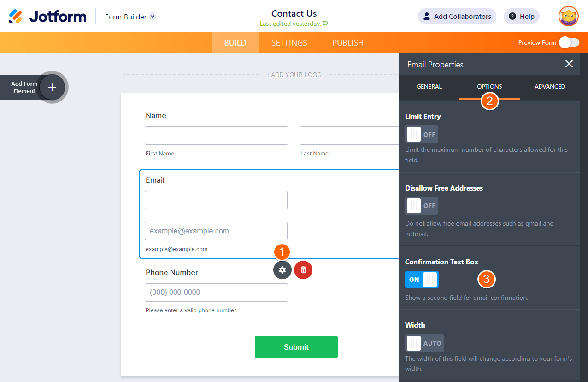Enable the Limit Entry toggle
588x382 pixels.
(421, 135)
